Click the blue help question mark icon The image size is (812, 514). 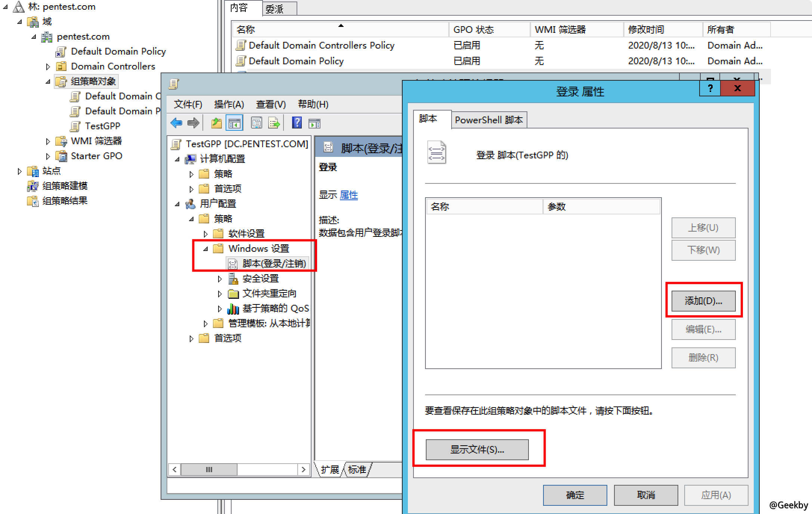tap(297, 123)
